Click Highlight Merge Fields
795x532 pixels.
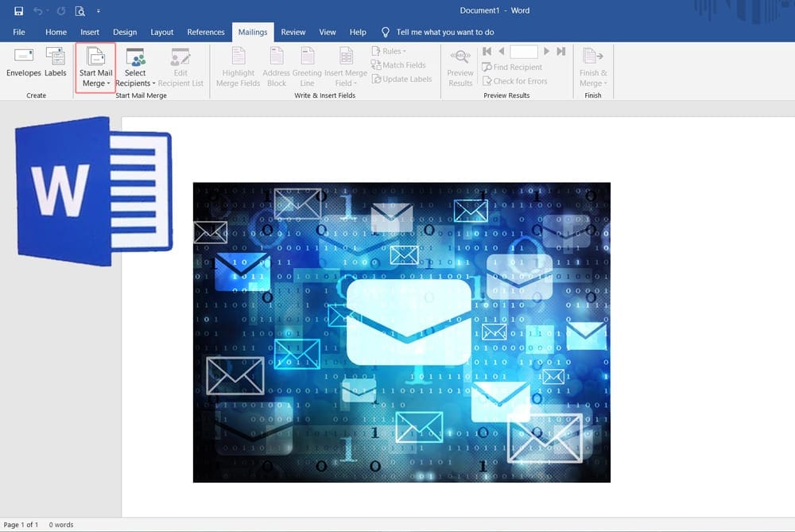pyautogui.click(x=238, y=67)
